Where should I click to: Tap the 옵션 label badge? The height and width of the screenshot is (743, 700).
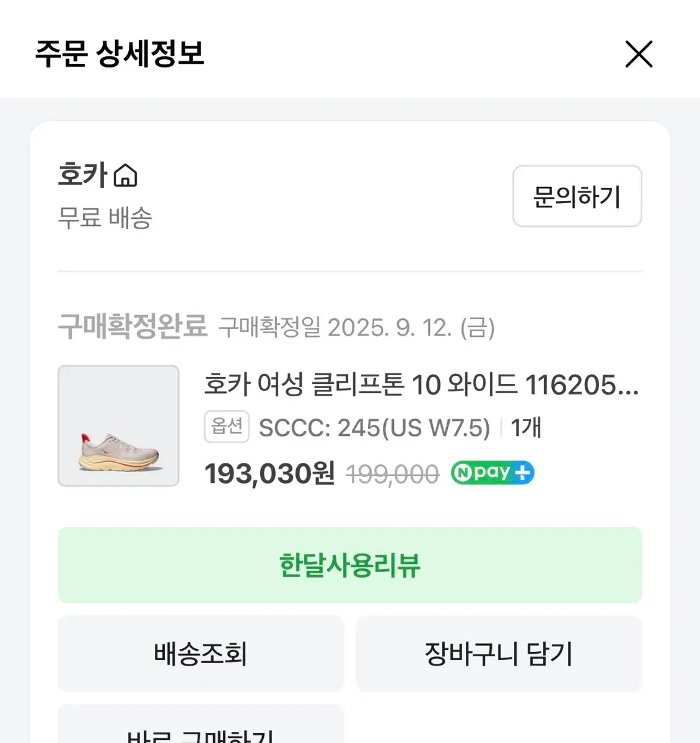point(227,427)
